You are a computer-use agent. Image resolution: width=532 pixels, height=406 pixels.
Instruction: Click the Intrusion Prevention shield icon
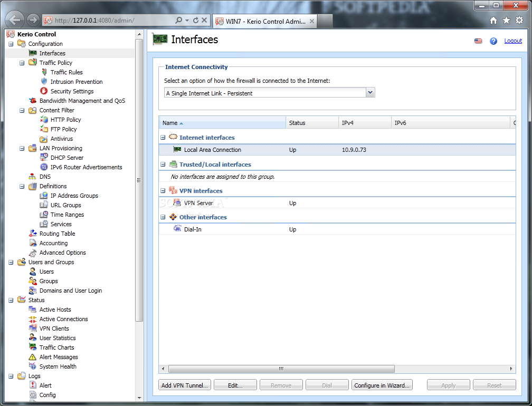pyautogui.click(x=44, y=82)
